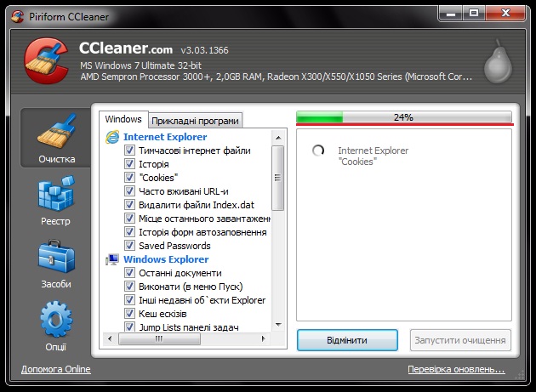Click the 24% progress bar

[x=404, y=117]
